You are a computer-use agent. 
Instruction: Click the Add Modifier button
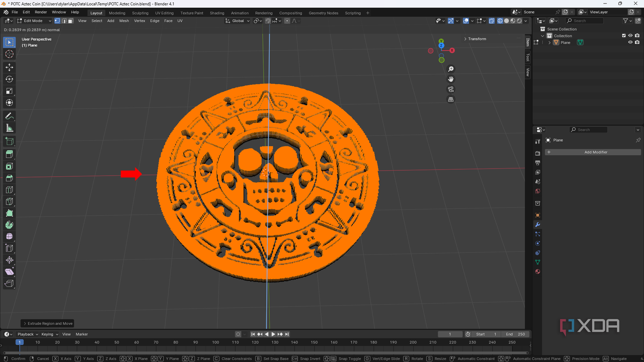click(593, 152)
